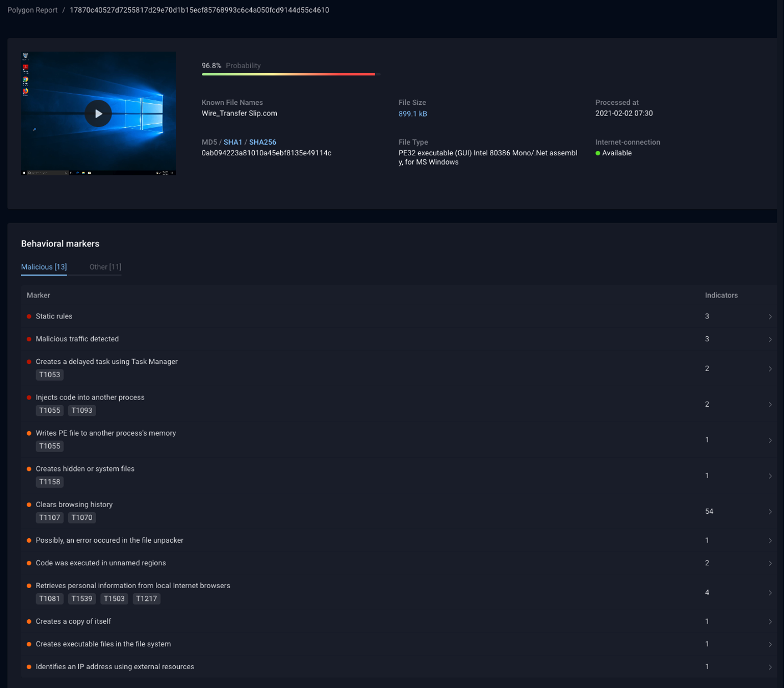Click T1053 tag under delayed task

49,375
